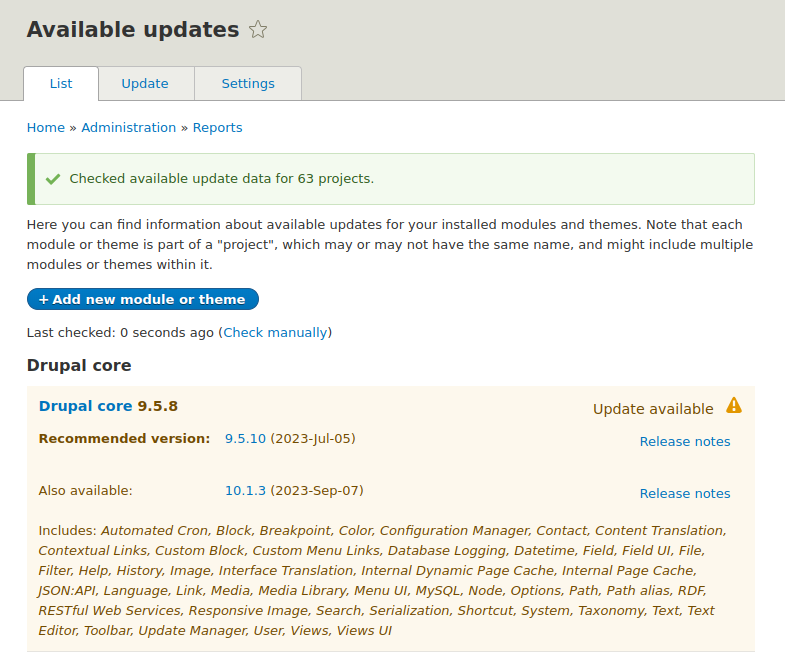The width and height of the screenshot is (785, 662).
Task: Open the List tab
Action: pyautogui.click(x=61, y=84)
